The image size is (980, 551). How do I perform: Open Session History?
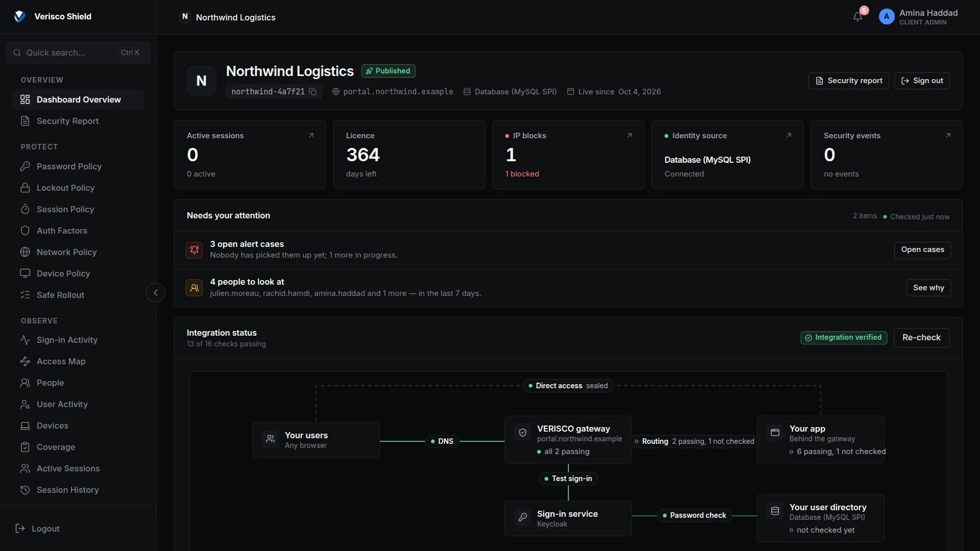(78, 490)
